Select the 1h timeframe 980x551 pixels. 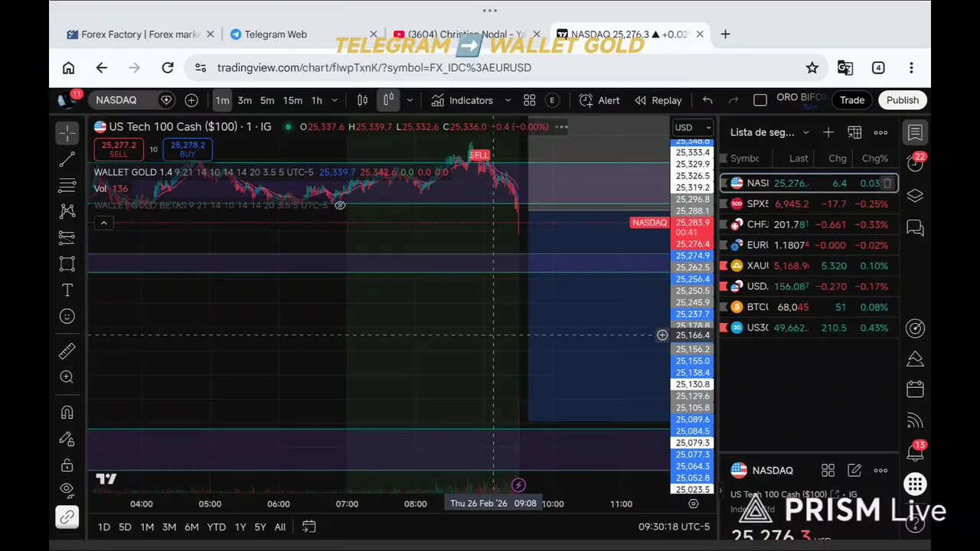316,100
